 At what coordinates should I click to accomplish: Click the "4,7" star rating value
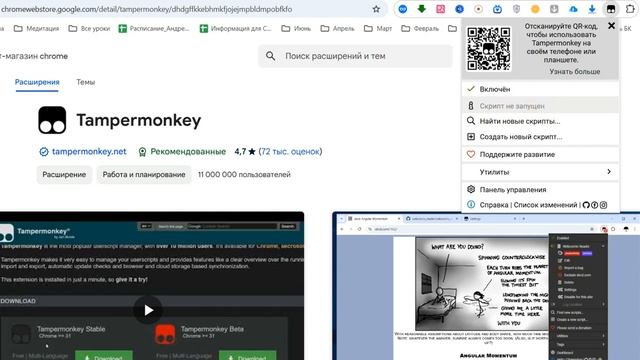(240, 151)
